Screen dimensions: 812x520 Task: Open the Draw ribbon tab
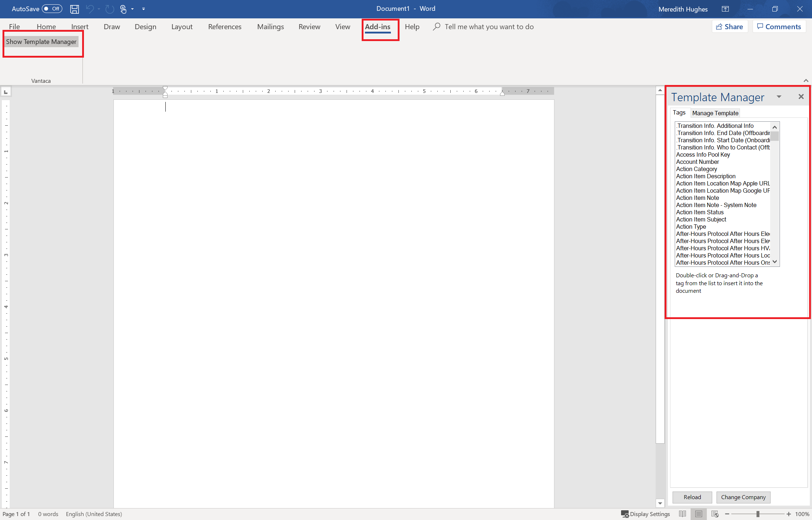[112, 27]
